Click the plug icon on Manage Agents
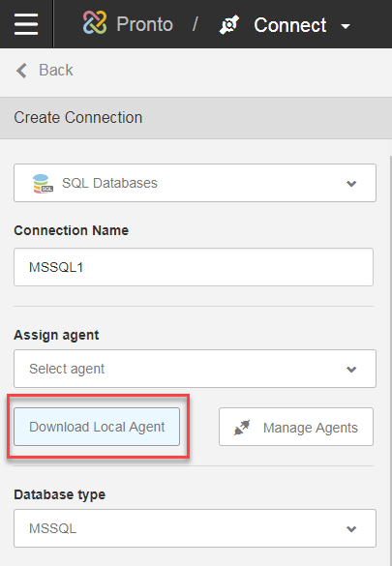The image size is (392, 566). tap(242, 428)
